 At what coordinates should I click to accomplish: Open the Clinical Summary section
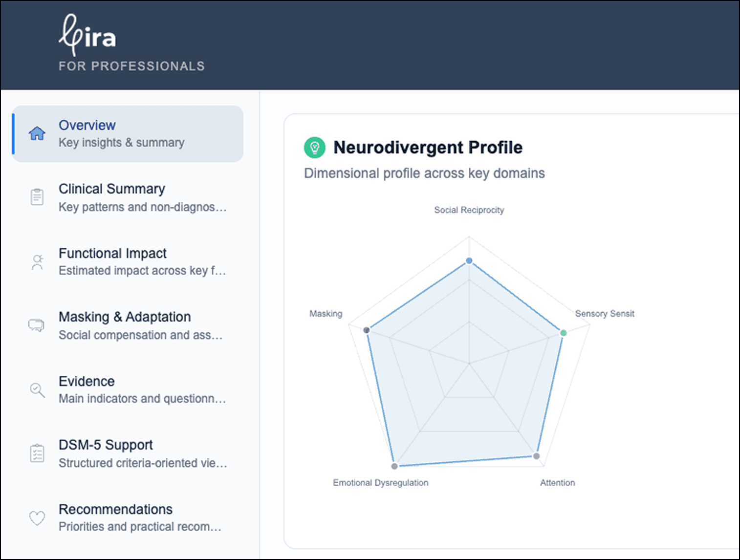click(x=112, y=189)
